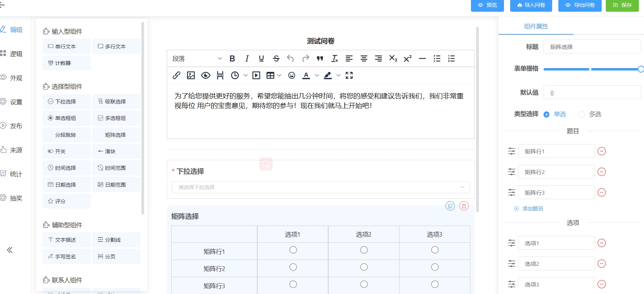The image size is (644, 294).
Task: Open 逻辑 sidebar section
Action: coord(11,54)
